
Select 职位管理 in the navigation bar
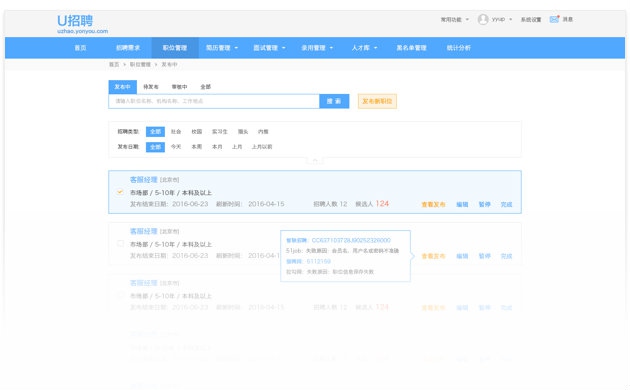175,48
